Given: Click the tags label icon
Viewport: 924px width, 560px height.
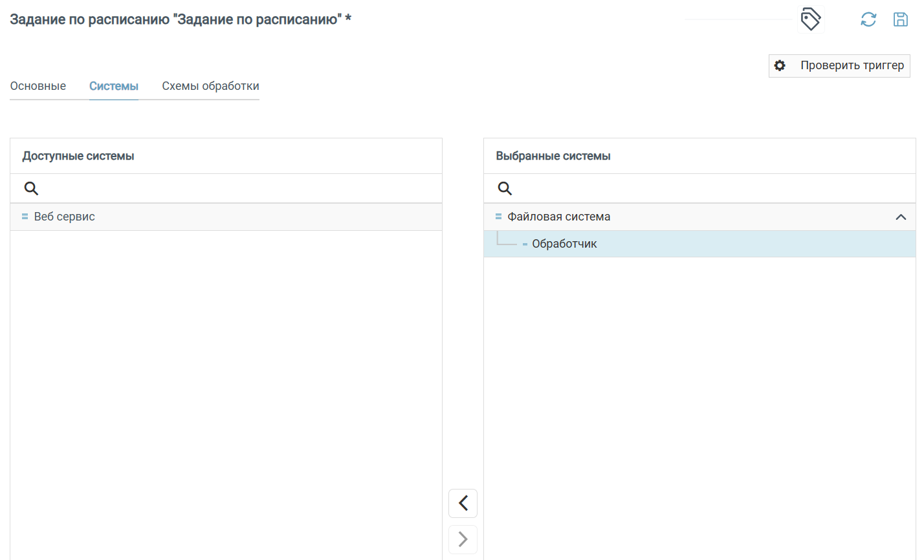Looking at the screenshot, I should pos(810,19).
